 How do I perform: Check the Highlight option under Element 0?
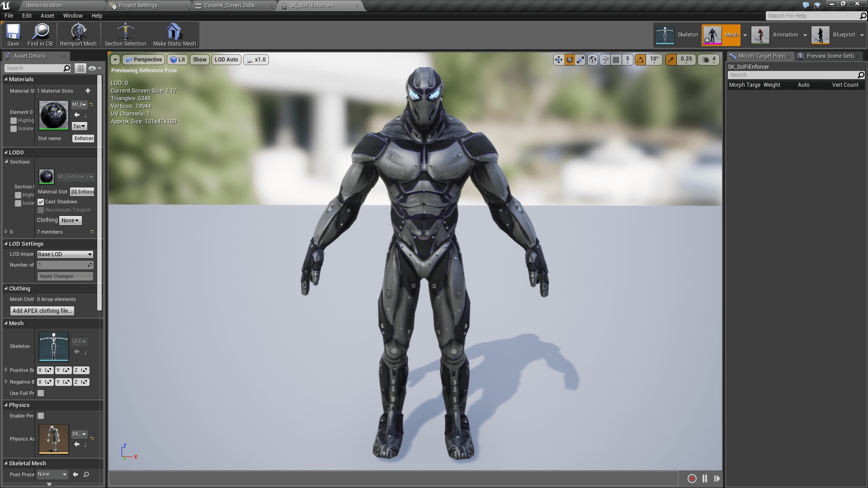click(14, 120)
